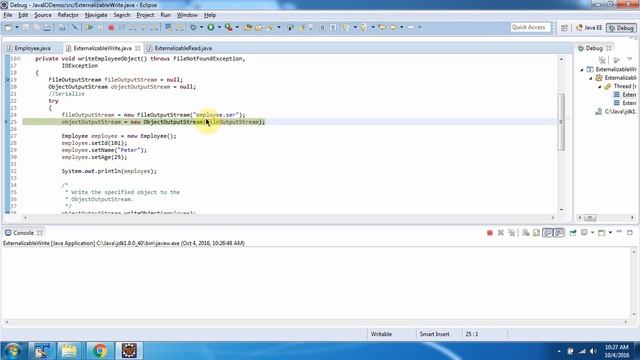Open File Explorer from the taskbar
This screenshot has height=360, width=640.
(x=69, y=351)
